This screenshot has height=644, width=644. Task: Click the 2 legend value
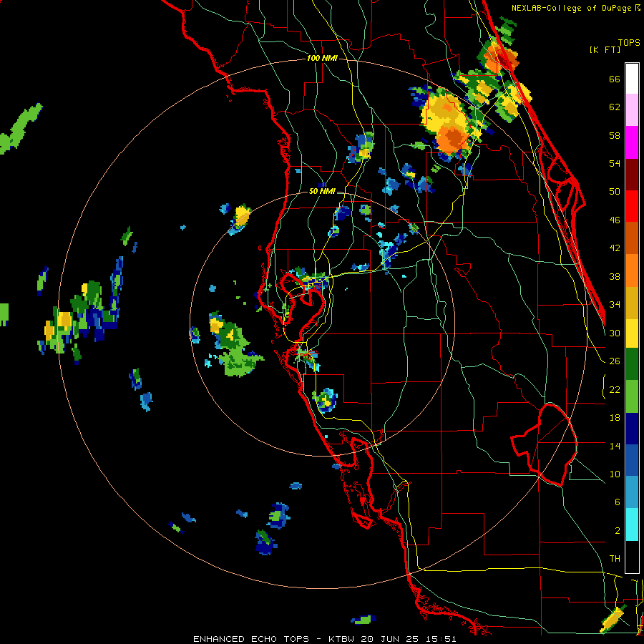618,531
